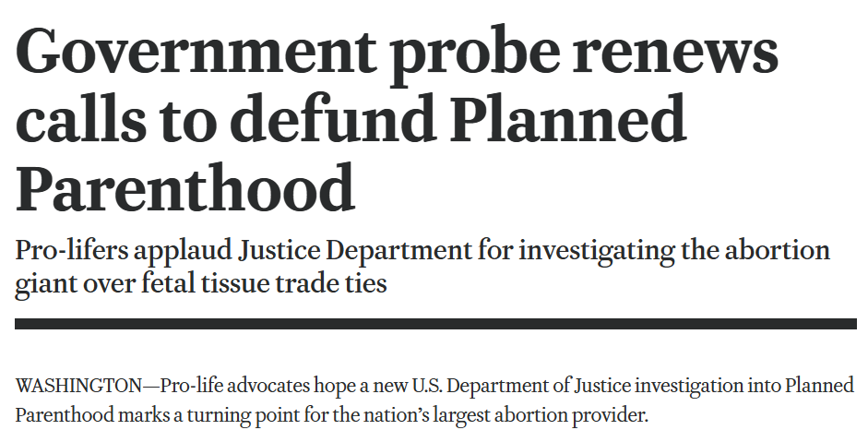
Task: Click the thick black divider bar
Action: point(435,324)
